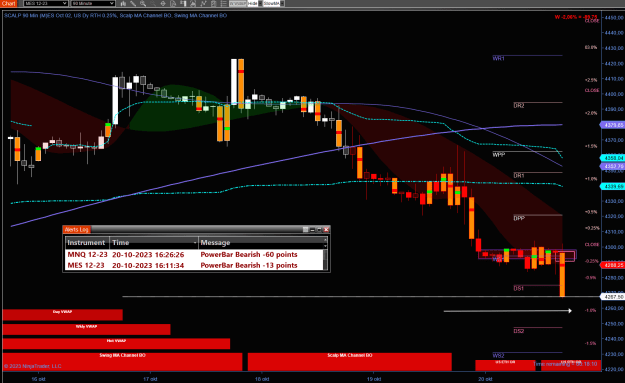Open the Indicators icon

[x=203, y=4]
